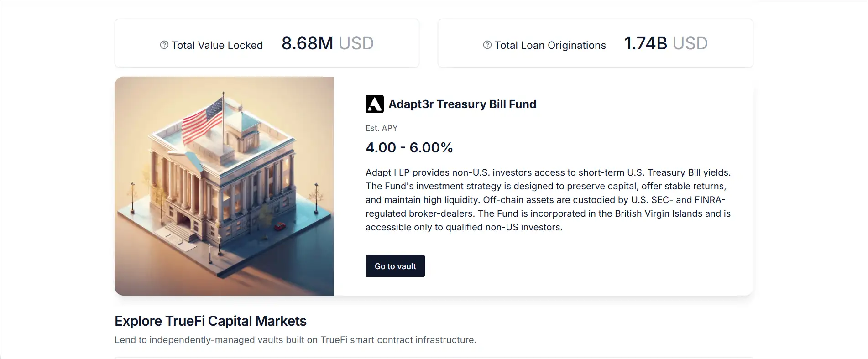Click the 8.68M value figure
The height and width of the screenshot is (359, 868).
click(x=307, y=43)
